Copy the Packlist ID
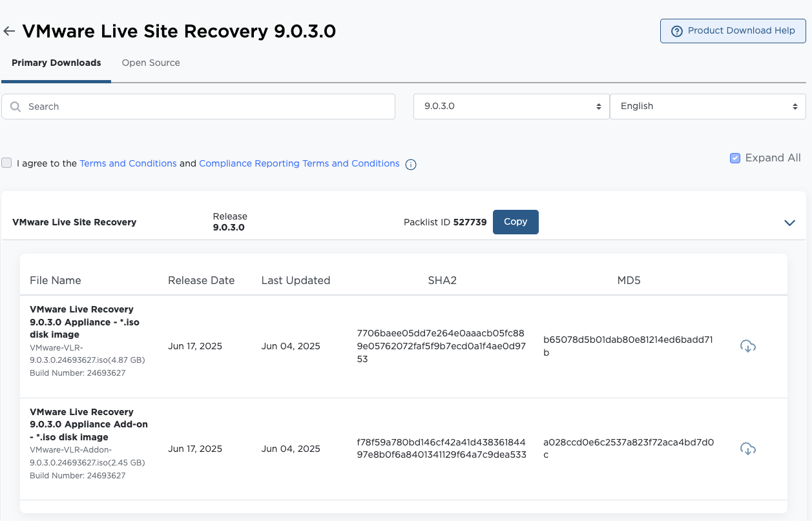This screenshot has height=521, width=812. tap(515, 222)
